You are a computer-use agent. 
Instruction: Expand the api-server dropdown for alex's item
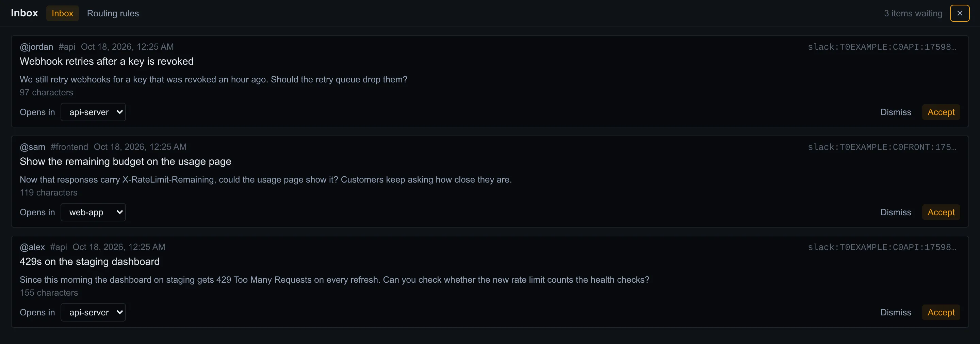(93, 312)
